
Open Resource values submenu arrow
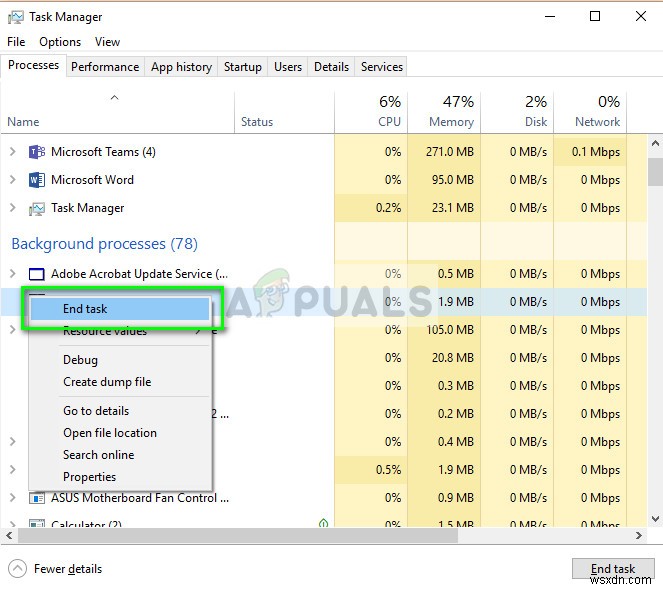[198, 332]
